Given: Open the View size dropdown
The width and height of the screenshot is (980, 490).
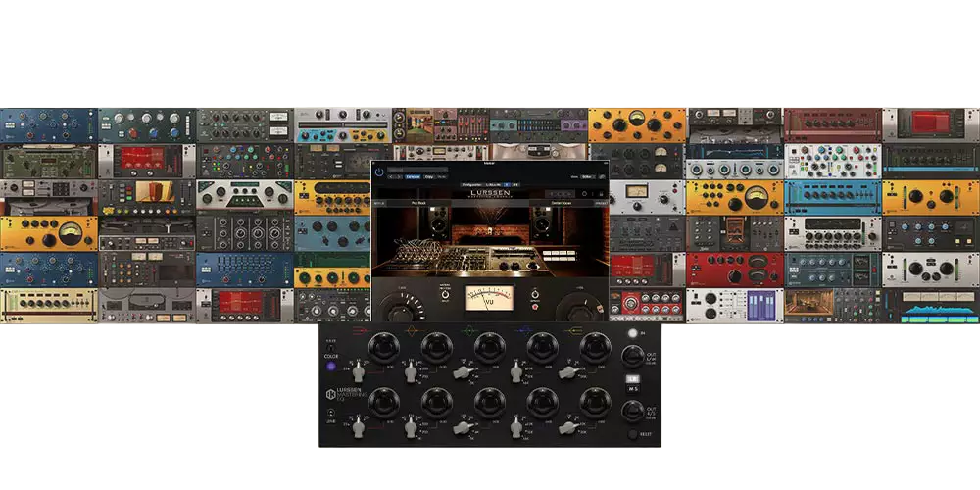Looking at the screenshot, I should click(588, 176).
